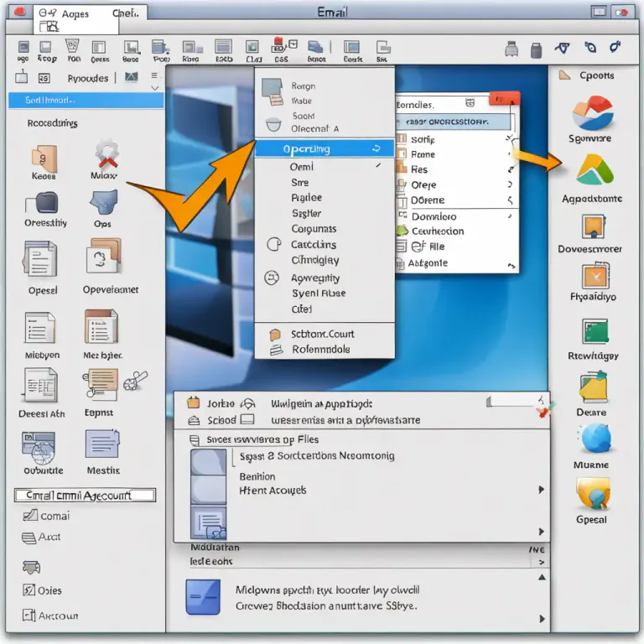The width and height of the screenshot is (644, 644).
Task: Click the Ryooudes label in sidebar toolbar
Action: pyautogui.click(x=88, y=78)
